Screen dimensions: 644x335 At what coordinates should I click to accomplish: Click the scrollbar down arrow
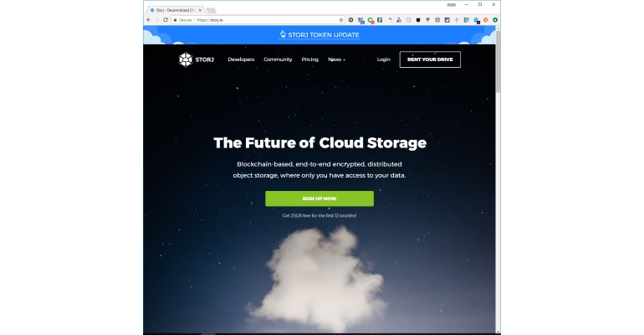[x=498, y=332]
